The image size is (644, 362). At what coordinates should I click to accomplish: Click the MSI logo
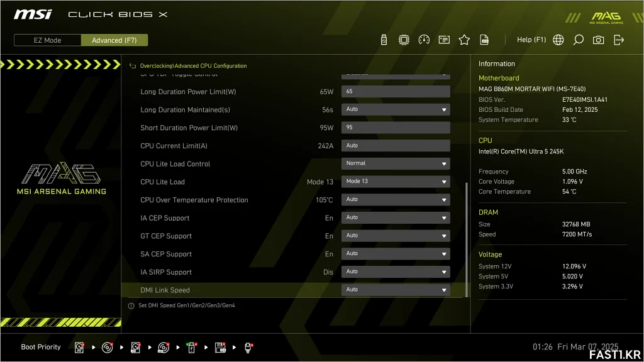point(33,14)
